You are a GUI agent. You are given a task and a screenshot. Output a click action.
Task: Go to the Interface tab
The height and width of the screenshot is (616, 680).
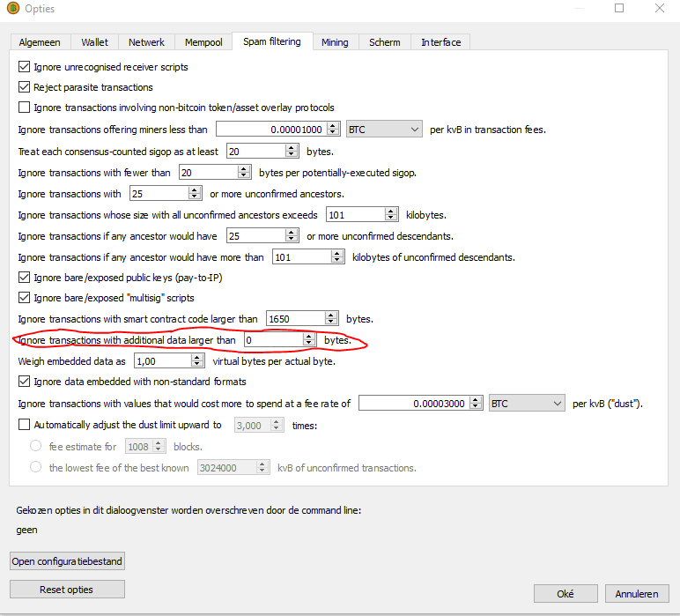[x=440, y=42]
